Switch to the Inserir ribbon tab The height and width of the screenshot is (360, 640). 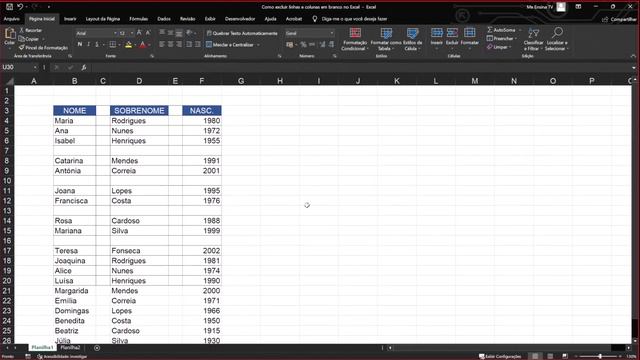click(70, 19)
